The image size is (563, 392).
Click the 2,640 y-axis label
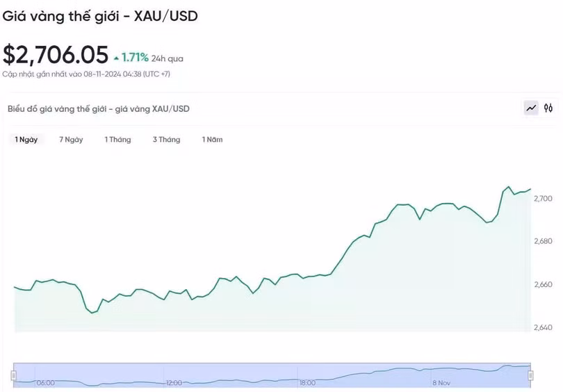click(x=543, y=327)
